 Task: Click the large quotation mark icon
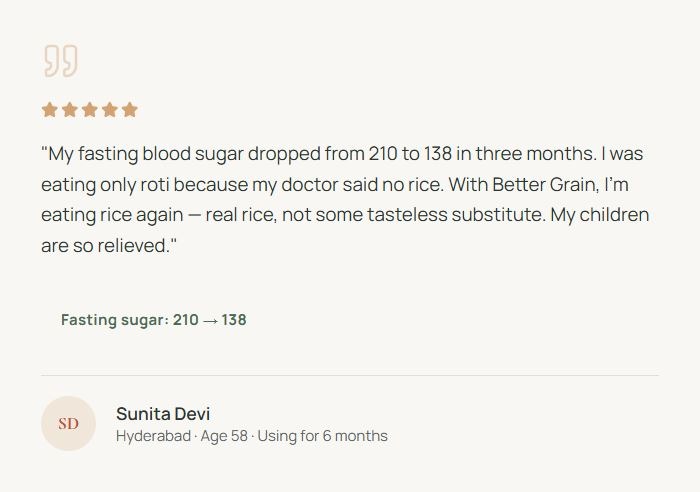click(x=60, y=61)
